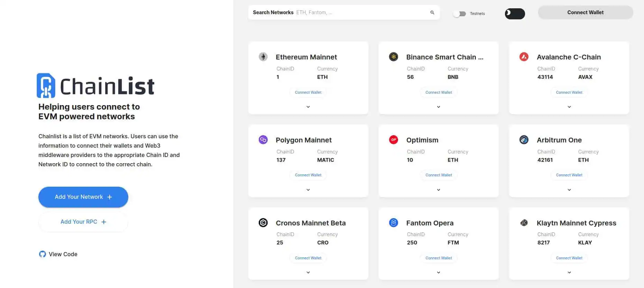Open the View Code link

click(58, 254)
